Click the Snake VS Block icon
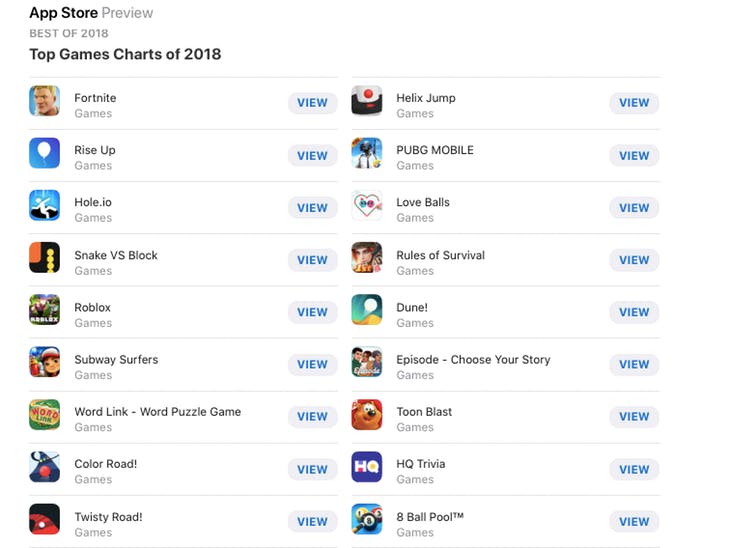730x548 pixels. click(x=44, y=258)
